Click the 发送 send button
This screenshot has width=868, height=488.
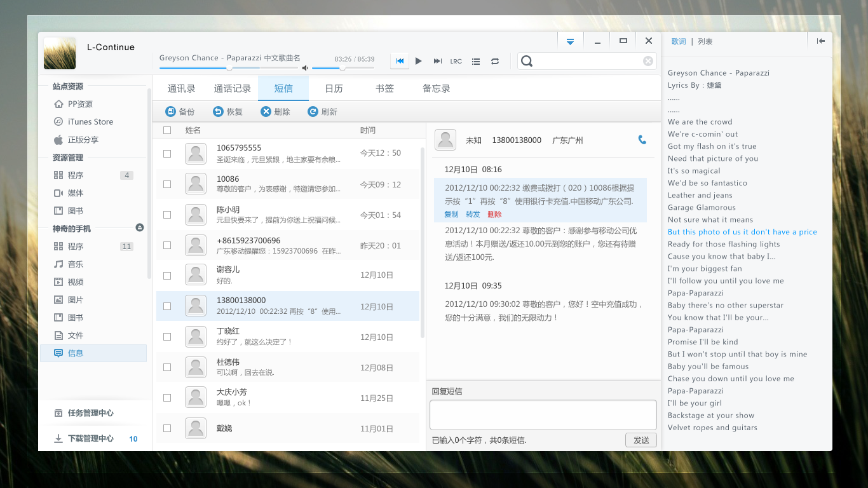pyautogui.click(x=641, y=440)
